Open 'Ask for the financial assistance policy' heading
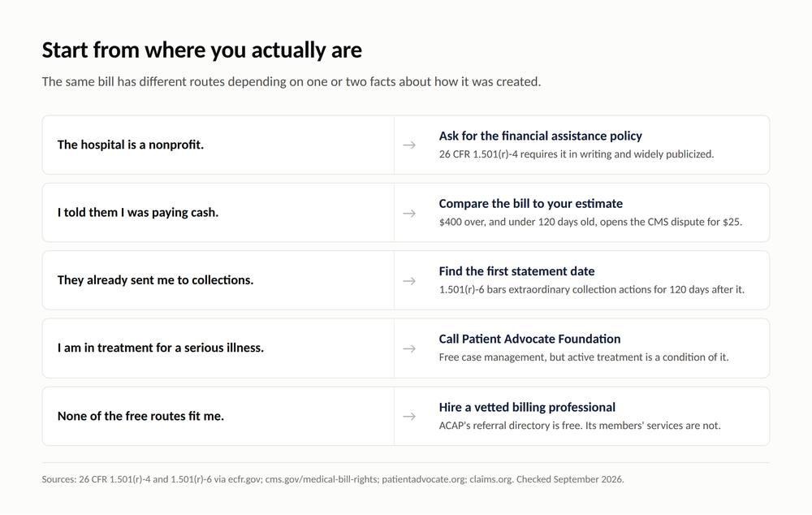 pyautogui.click(x=540, y=136)
